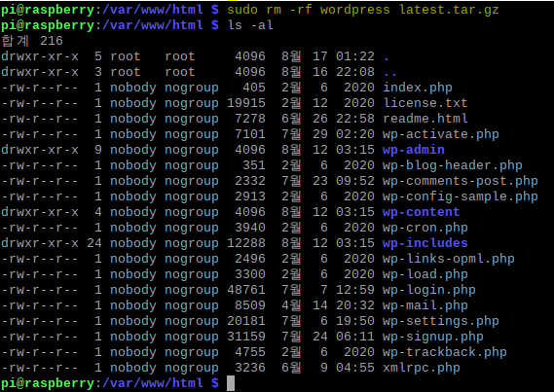
Task: Click readme.html in the listing
Action: tap(425, 119)
